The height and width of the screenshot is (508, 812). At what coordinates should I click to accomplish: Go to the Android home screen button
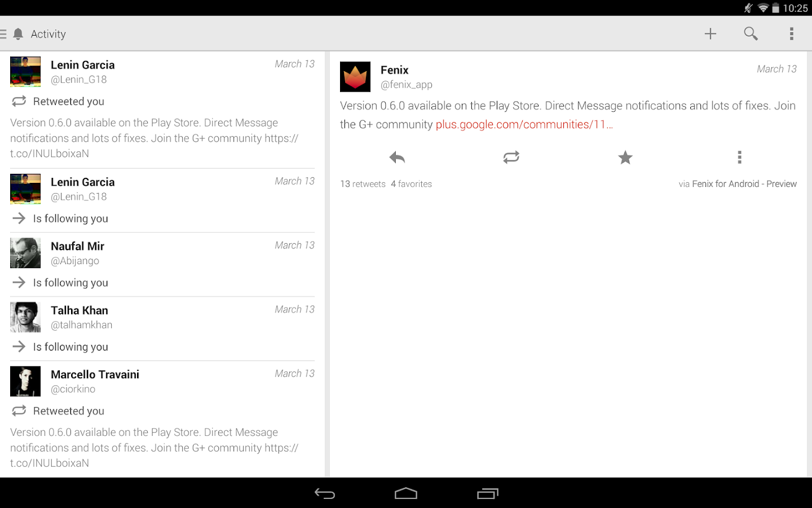tap(406, 494)
